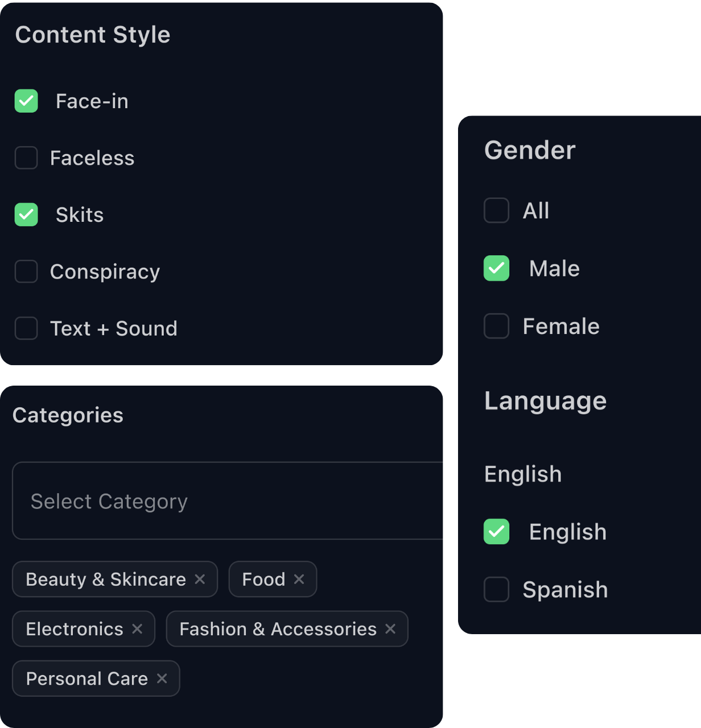
Task: Tick the Conspiracy checkbox
Action: 26,272
